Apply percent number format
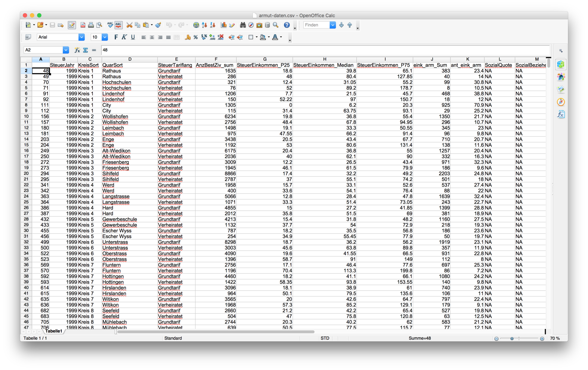Image resolution: width=588 pixels, height=370 pixels. (196, 37)
